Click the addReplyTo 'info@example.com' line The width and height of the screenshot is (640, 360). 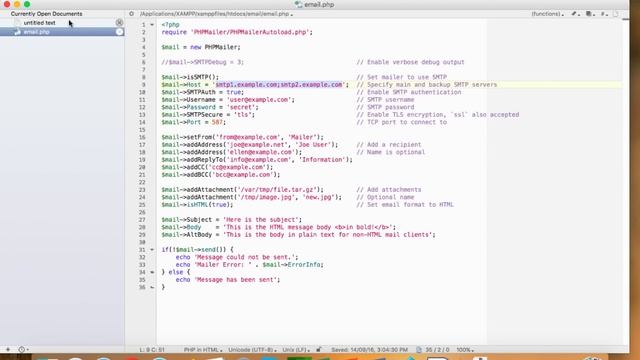[257, 160]
